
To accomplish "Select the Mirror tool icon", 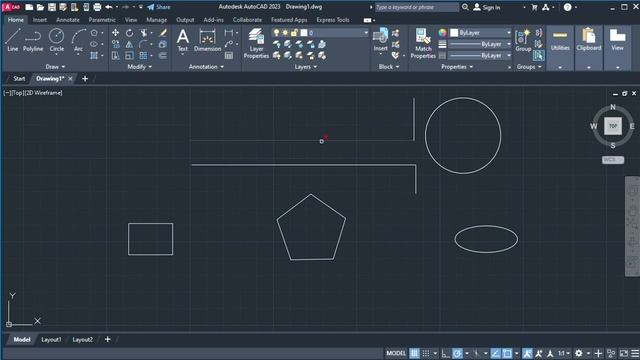I will [x=129, y=44].
